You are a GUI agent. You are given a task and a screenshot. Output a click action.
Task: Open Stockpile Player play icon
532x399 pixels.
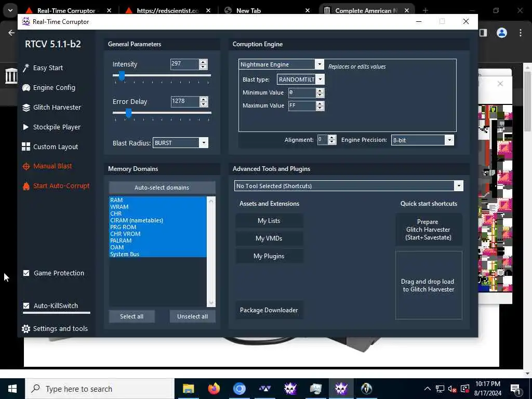coord(26,127)
